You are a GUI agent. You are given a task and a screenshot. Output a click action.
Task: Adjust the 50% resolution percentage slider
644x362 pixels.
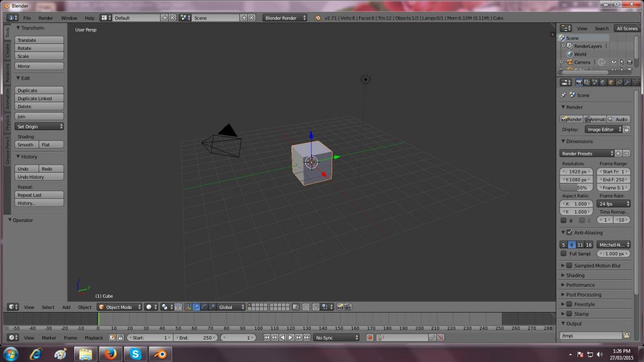pyautogui.click(x=576, y=188)
